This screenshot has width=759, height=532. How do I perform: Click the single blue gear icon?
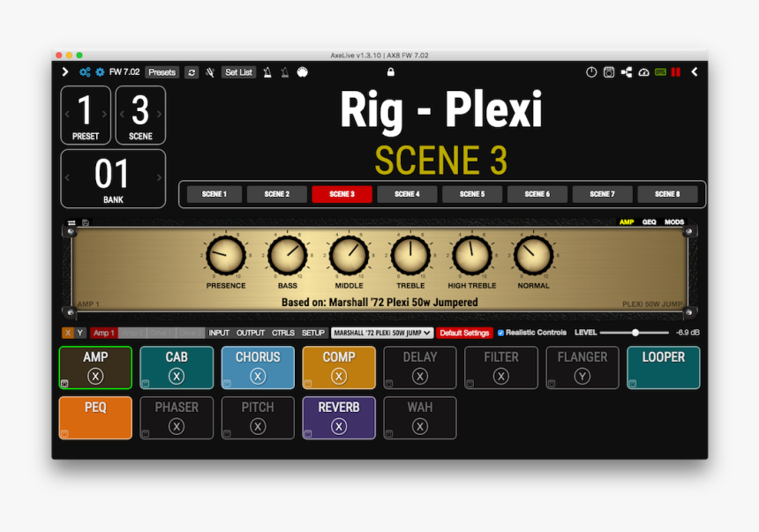[101, 72]
